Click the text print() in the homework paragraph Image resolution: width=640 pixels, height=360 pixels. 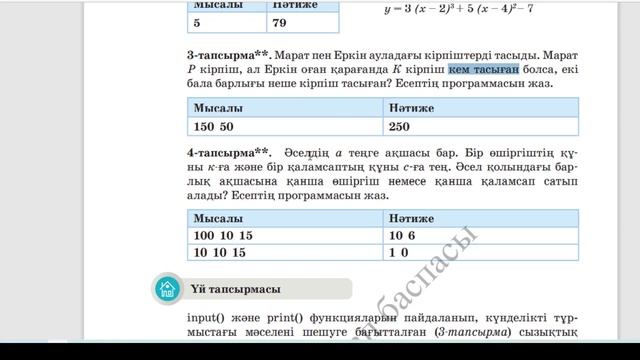(x=285, y=318)
